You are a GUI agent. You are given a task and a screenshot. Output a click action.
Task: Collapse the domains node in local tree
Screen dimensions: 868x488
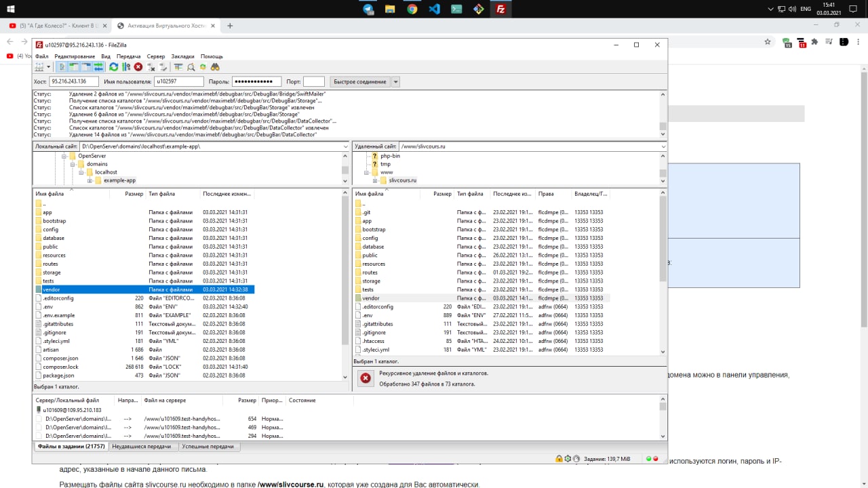point(73,164)
